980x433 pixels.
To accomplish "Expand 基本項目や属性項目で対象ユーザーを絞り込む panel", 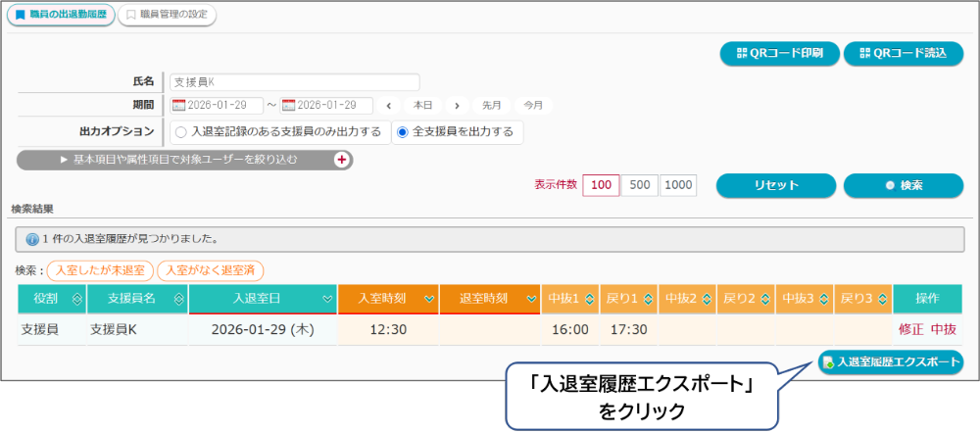I will tap(184, 159).
